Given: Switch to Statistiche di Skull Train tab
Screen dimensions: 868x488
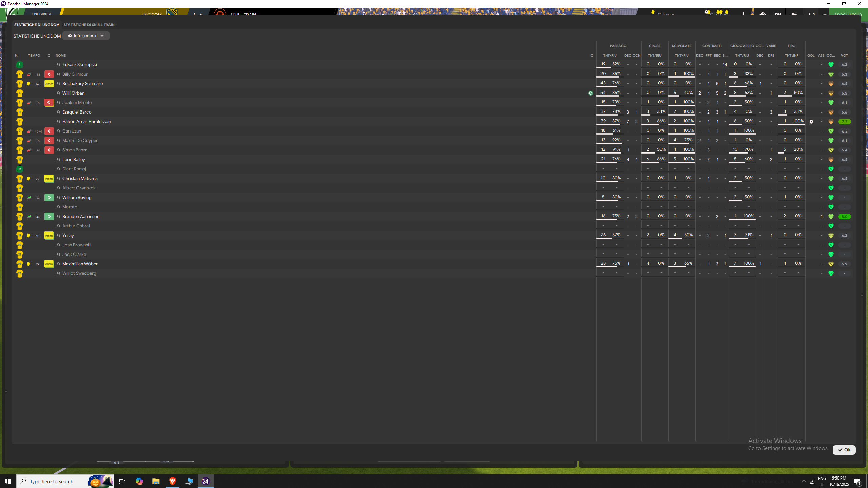Looking at the screenshot, I should tap(89, 25).
